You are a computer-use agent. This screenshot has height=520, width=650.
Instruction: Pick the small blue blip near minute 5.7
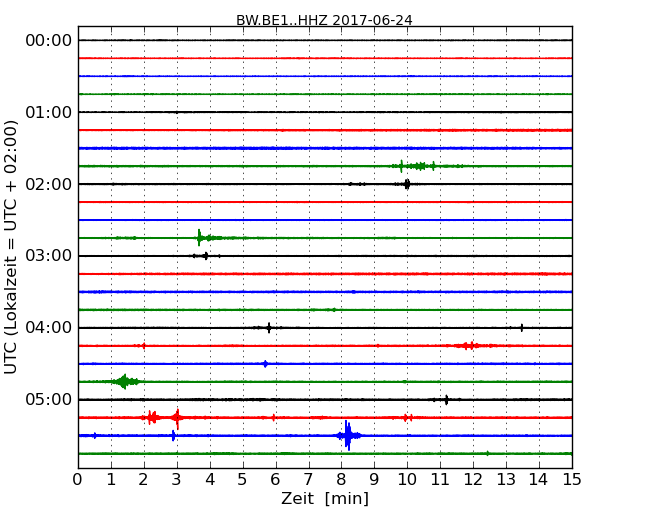[265, 364]
